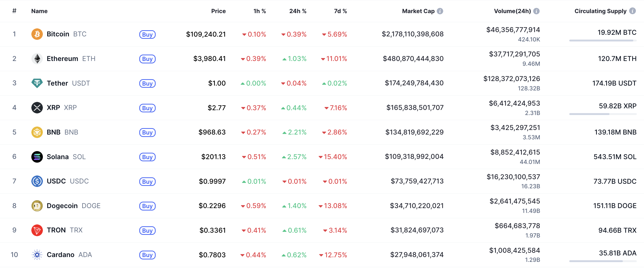The width and height of the screenshot is (644, 268).
Task: Click the Dogecoin logo icon
Action: [37, 206]
